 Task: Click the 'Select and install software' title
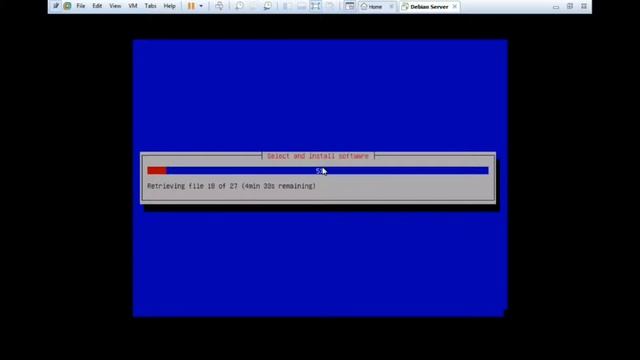[x=318, y=156]
